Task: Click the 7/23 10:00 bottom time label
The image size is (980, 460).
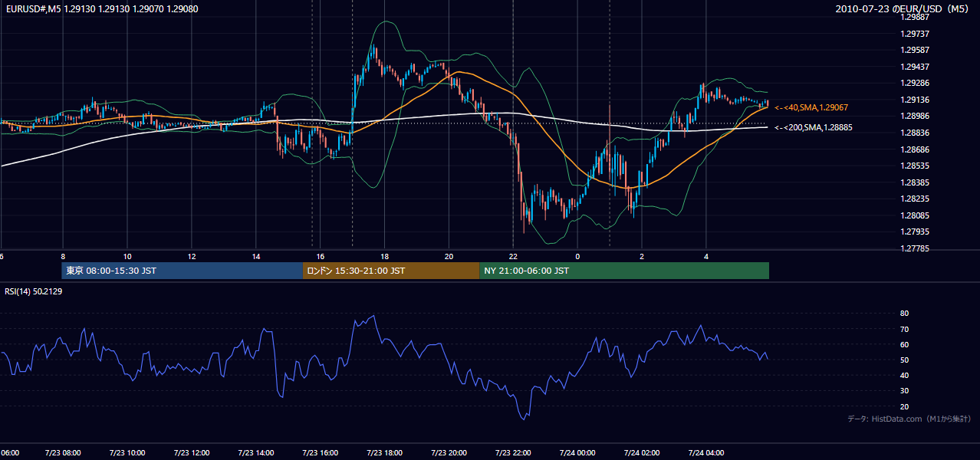Action: [127, 453]
